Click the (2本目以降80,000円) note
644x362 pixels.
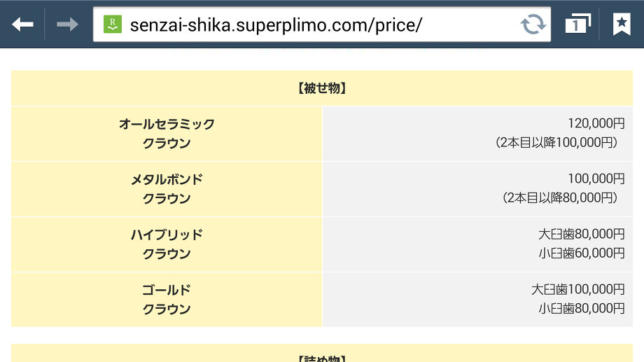pos(560,198)
